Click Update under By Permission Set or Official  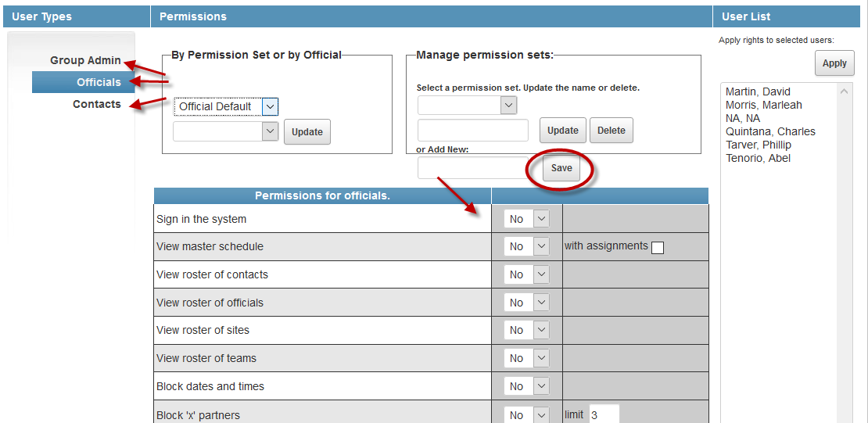coord(307,132)
